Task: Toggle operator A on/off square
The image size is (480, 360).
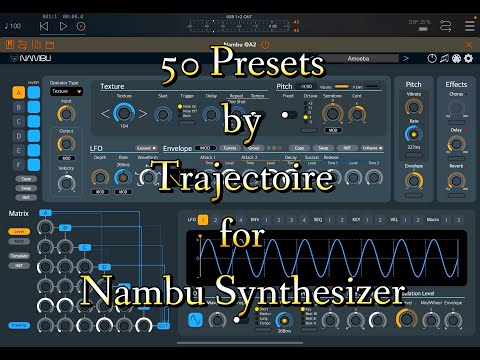Action: 34,92
